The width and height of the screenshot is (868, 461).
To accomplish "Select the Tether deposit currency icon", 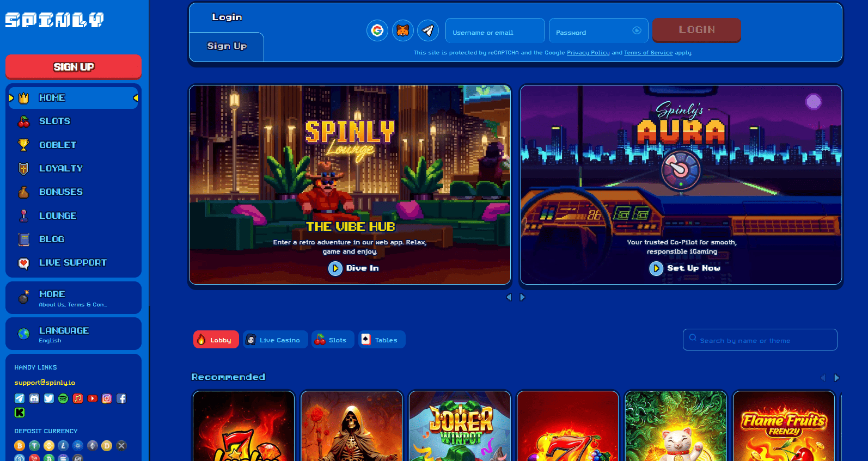I will [x=34, y=446].
